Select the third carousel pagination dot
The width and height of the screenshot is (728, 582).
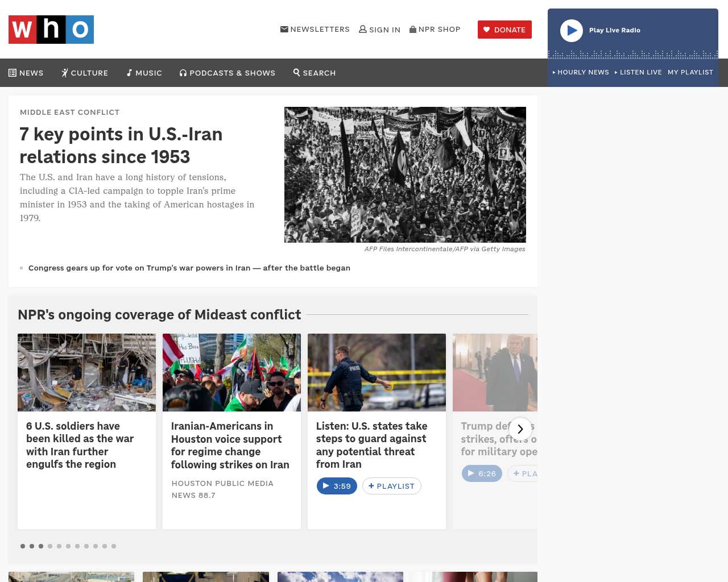click(x=41, y=546)
